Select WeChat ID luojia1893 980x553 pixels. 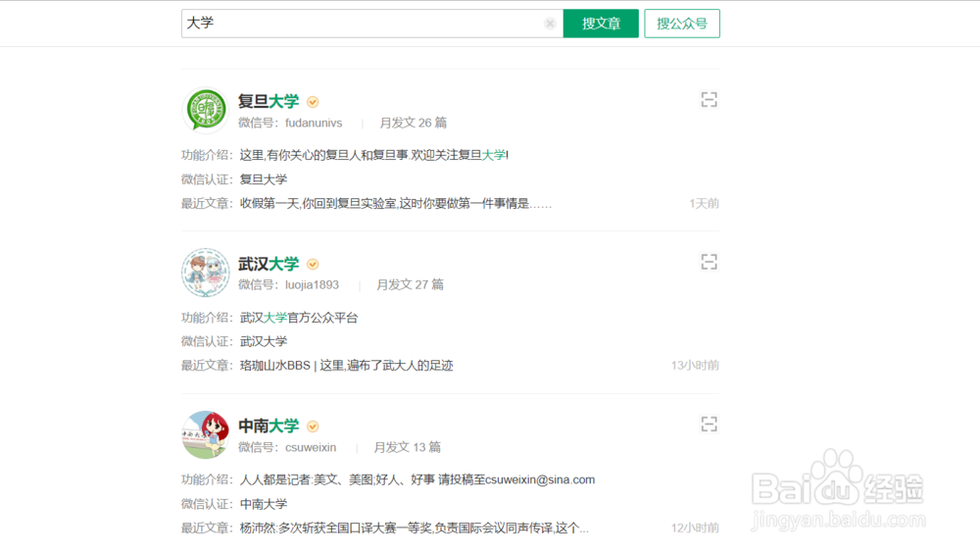tap(312, 284)
